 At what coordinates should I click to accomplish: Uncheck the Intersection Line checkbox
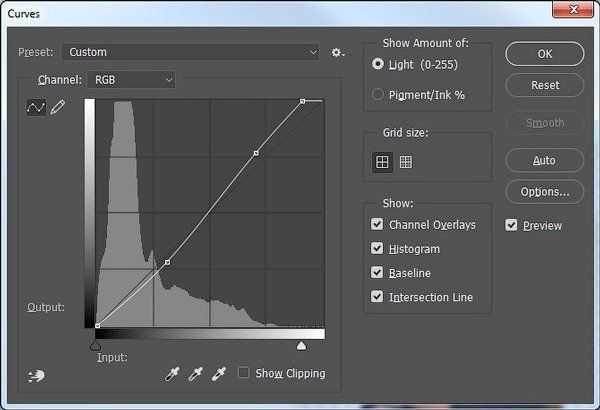tap(377, 297)
